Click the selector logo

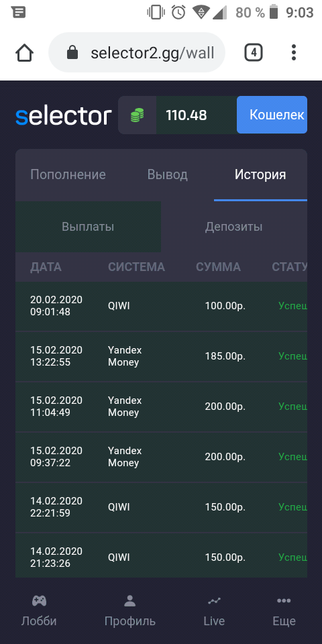coord(64,116)
